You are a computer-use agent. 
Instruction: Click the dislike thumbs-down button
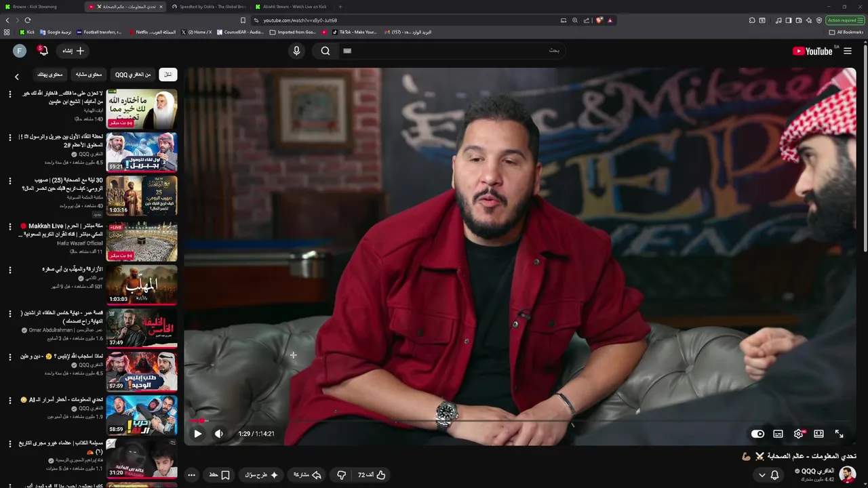(341, 475)
